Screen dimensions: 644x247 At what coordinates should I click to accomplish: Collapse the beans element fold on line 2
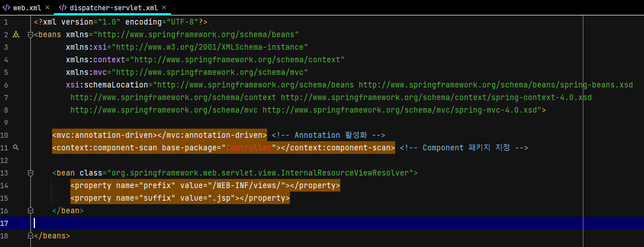30,35
